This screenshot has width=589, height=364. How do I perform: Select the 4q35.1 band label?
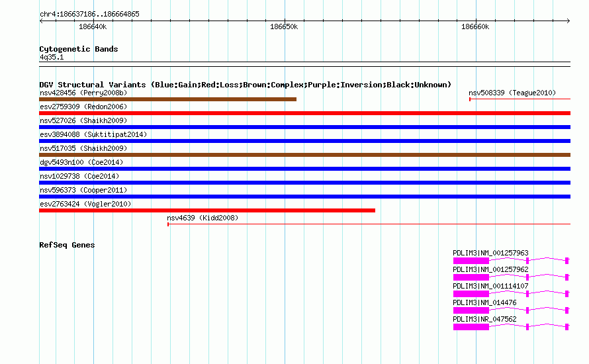click(52, 57)
